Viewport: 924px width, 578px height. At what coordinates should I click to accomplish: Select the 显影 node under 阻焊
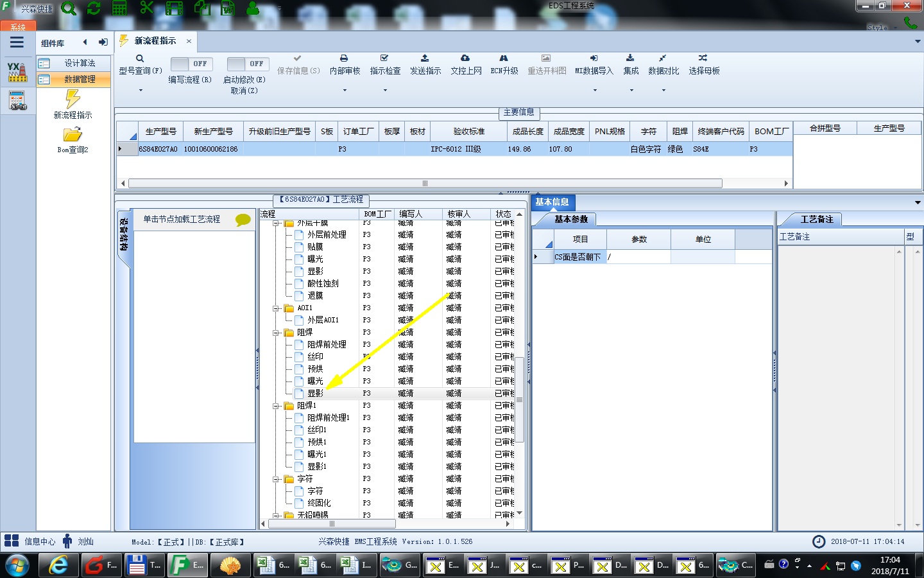click(315, 393)
